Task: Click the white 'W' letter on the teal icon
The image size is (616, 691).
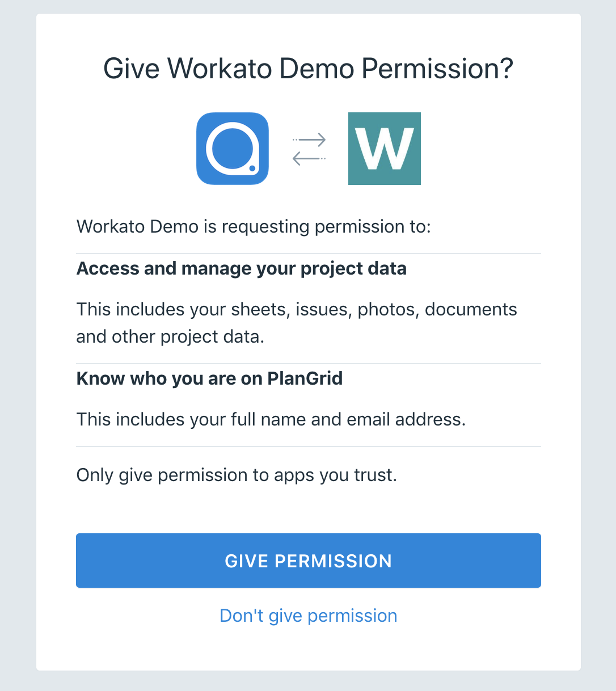Action: coord(385,149)
